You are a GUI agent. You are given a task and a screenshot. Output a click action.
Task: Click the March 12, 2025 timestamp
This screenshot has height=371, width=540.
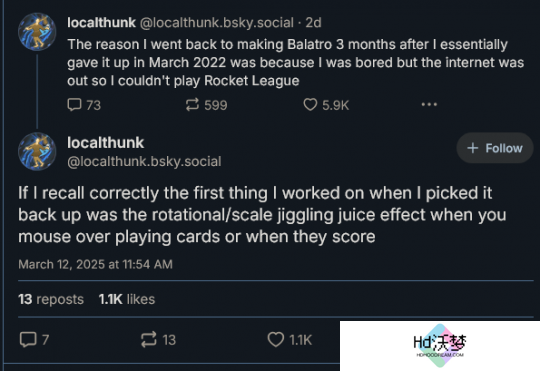click(95, 264)
